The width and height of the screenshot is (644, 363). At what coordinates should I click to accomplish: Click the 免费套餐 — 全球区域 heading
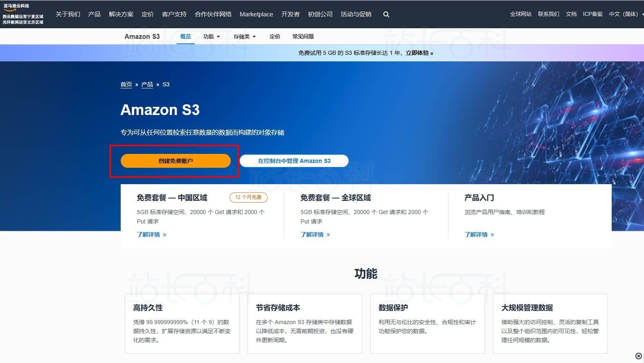336,198
